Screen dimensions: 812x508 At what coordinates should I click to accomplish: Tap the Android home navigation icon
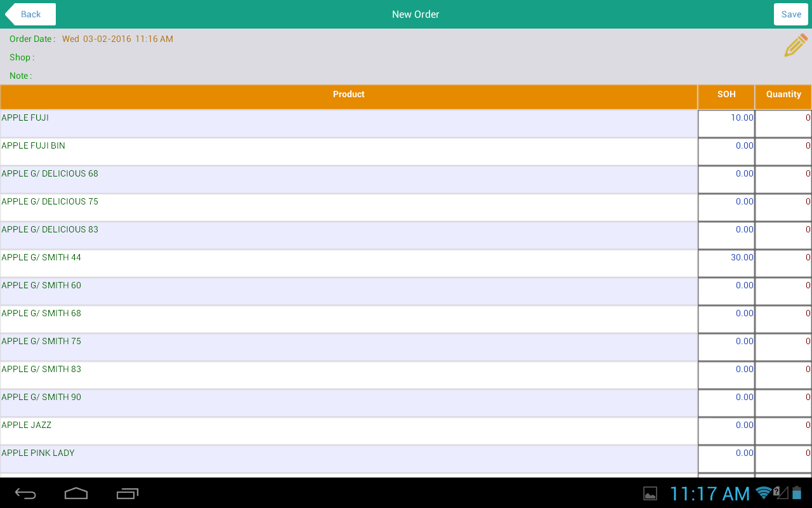(76, 493)
